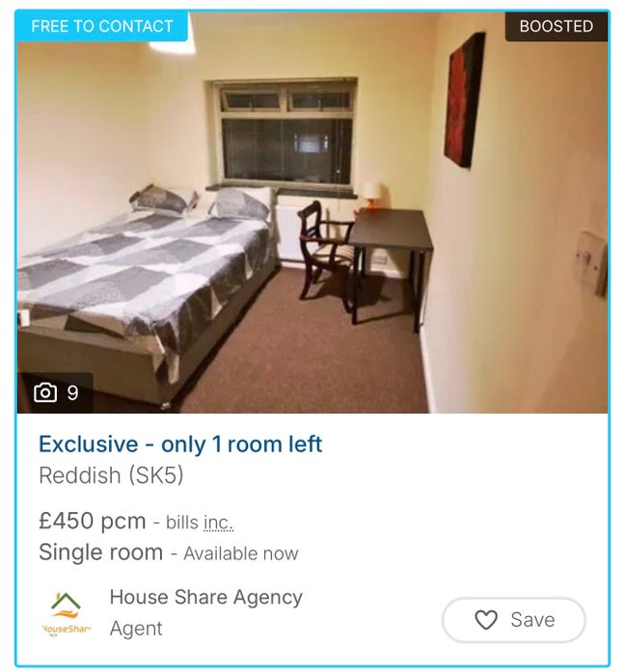Screen dimensions: 625x672
Task: Click the £450 pcm price
Action: [93, 521]
